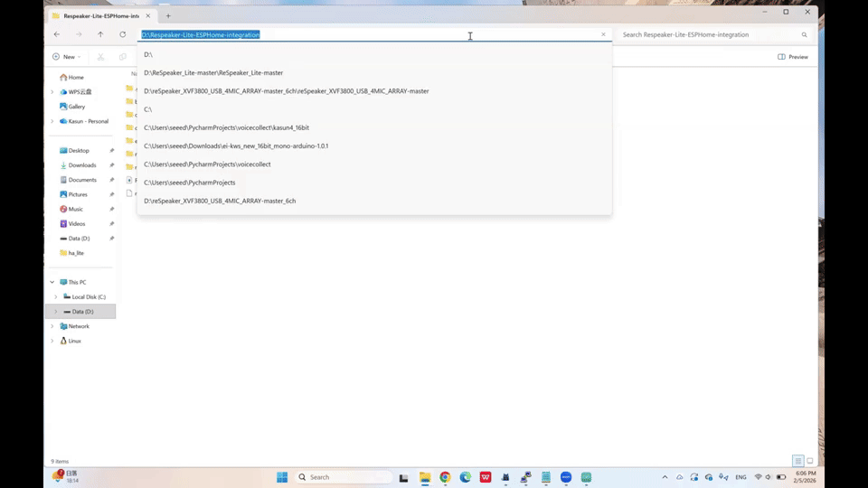Open Downloads in Quick access
Screen dimensions: 868x488
[x=81, y=165]
